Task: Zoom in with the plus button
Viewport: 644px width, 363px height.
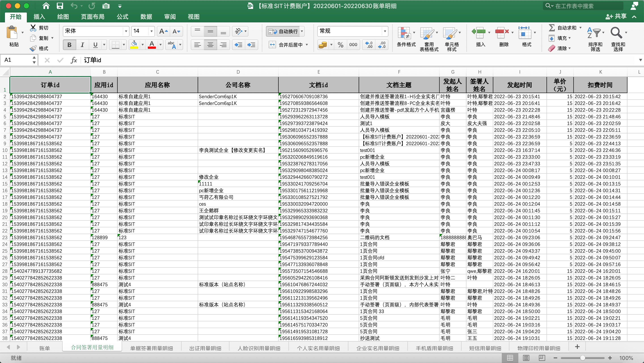Action: pos(610,358)
